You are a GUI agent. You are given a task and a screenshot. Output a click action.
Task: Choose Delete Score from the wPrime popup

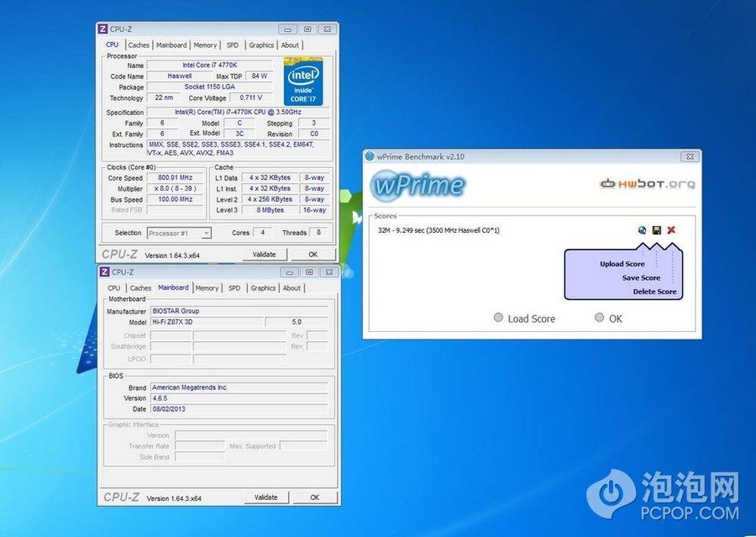(654, 291)
